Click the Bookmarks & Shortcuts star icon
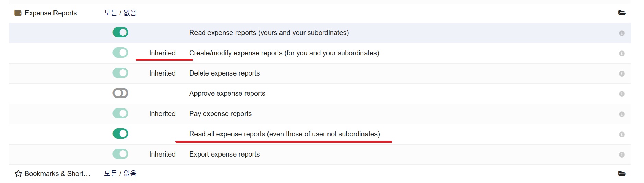This screenshot has height=183, width=644. click(x=18, y=174)
